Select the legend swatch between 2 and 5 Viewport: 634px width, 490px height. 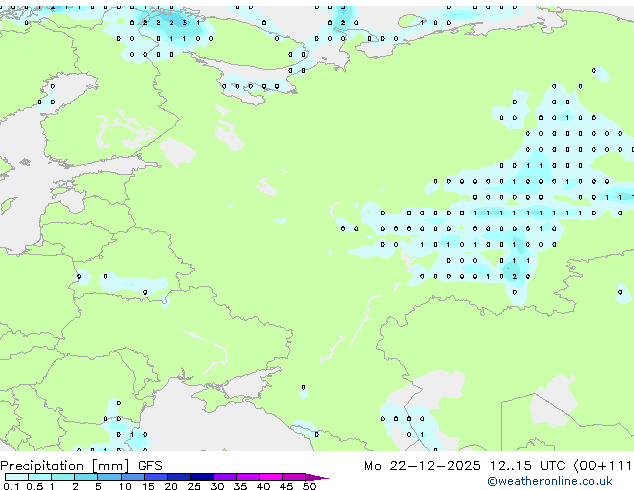coord(86,477)
